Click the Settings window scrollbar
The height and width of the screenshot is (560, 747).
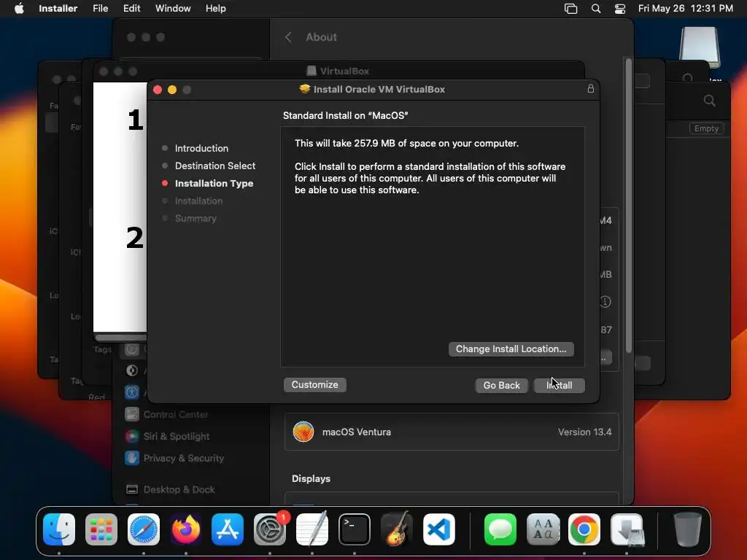point(628,205)
